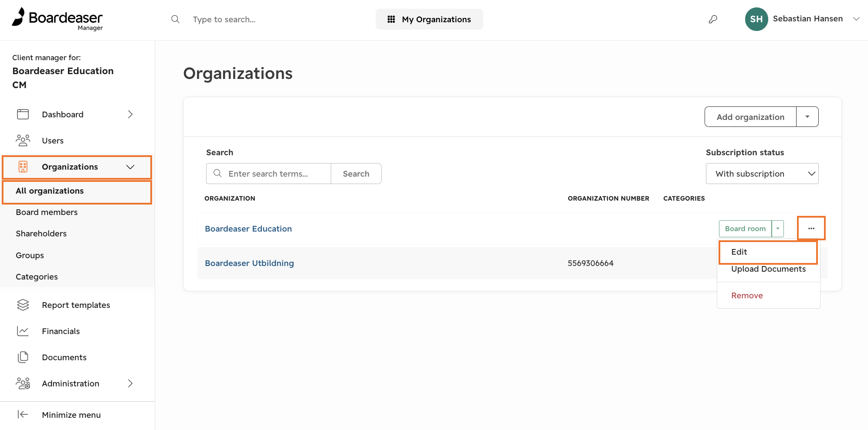
Task: Open Report templates in the sidebar
Action: [76, 305]
